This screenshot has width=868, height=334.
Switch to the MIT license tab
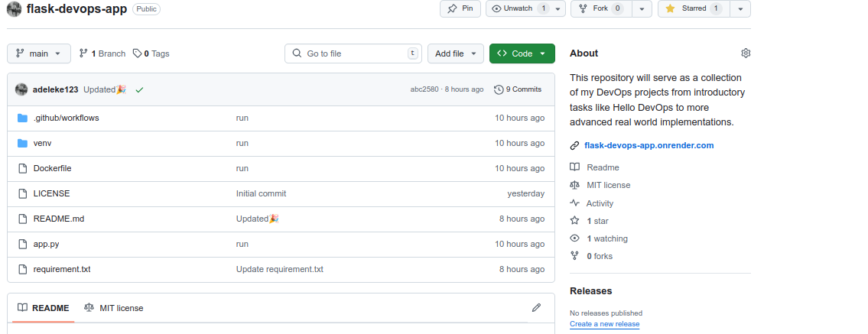(113, 308)
